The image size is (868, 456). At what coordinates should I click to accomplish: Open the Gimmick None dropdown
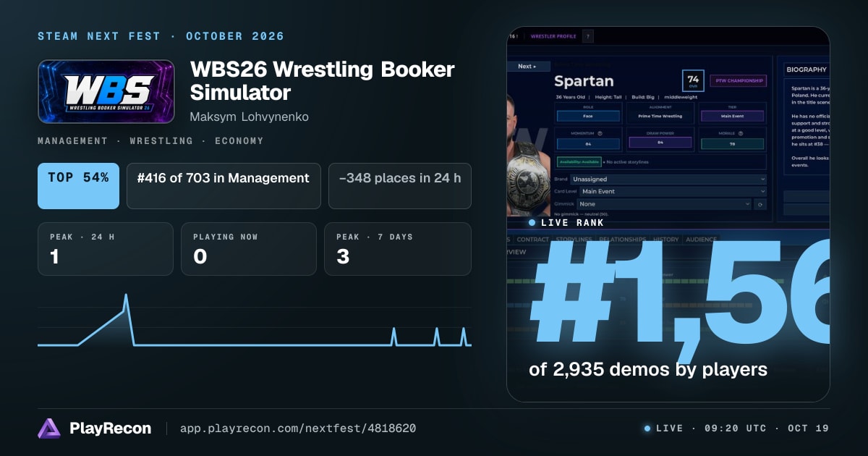(664, 204)
